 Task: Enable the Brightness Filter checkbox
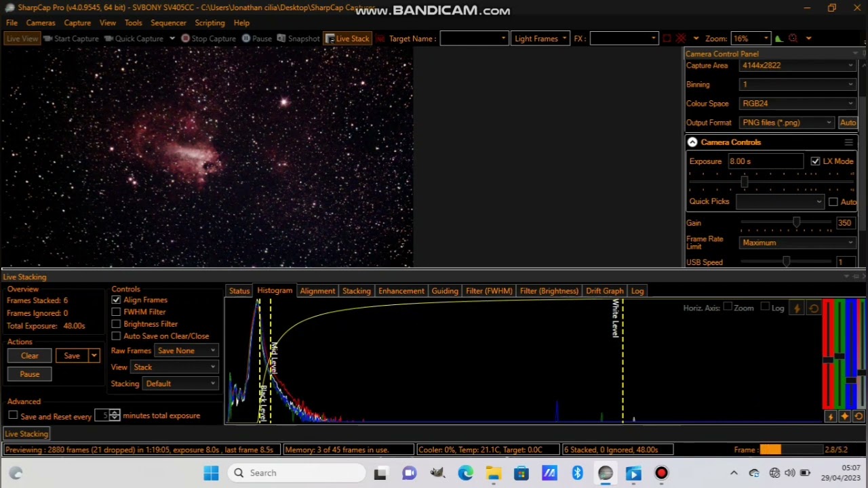(116, 324)
